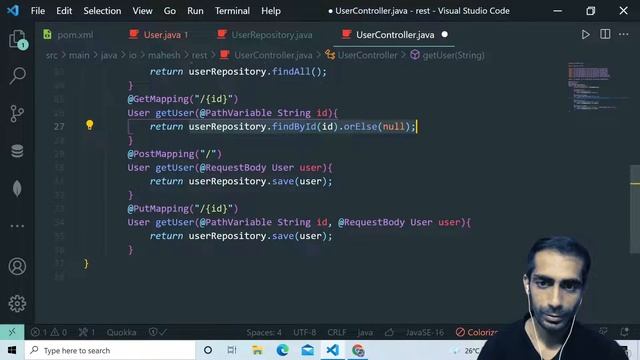The height and width of the screenshot is (360, 640).
Task: Split the editor to the right
Action: 605,34
